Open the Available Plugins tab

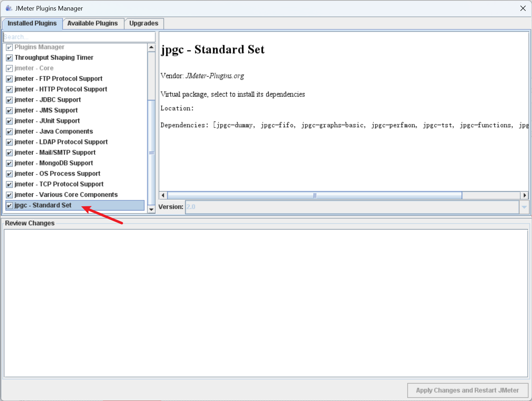tap(93, 23)
